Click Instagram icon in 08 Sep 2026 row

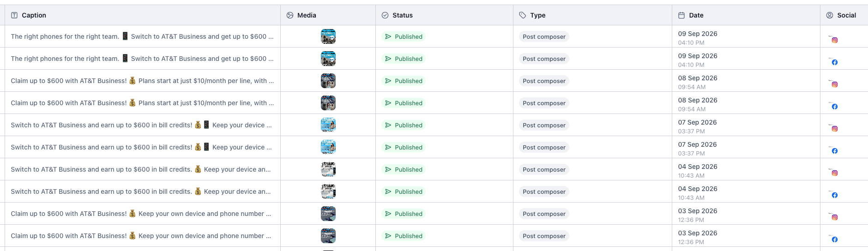(x=835, y=84)
